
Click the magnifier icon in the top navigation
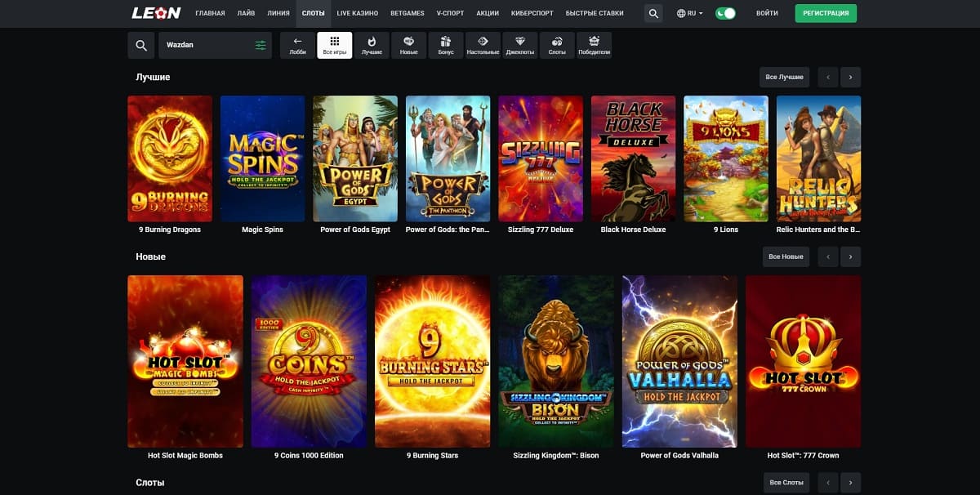pos(653,13)
